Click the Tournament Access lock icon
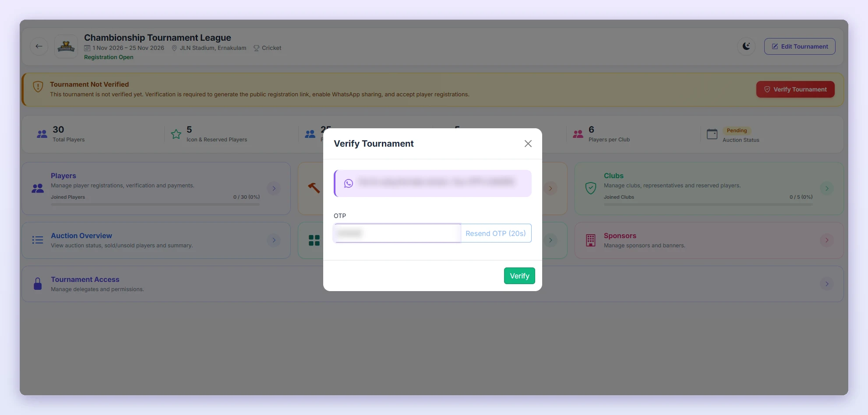868x415 pixels. (x=38, y=284)
